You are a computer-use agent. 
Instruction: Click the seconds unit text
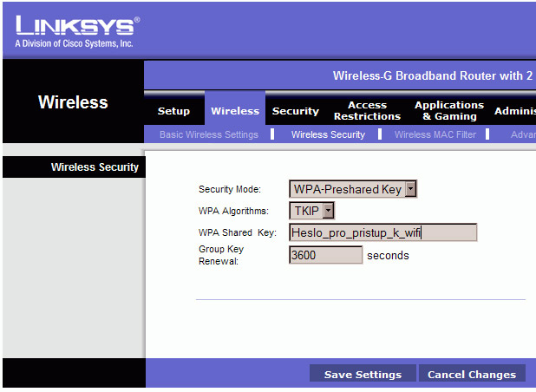[x=388, y=255]
